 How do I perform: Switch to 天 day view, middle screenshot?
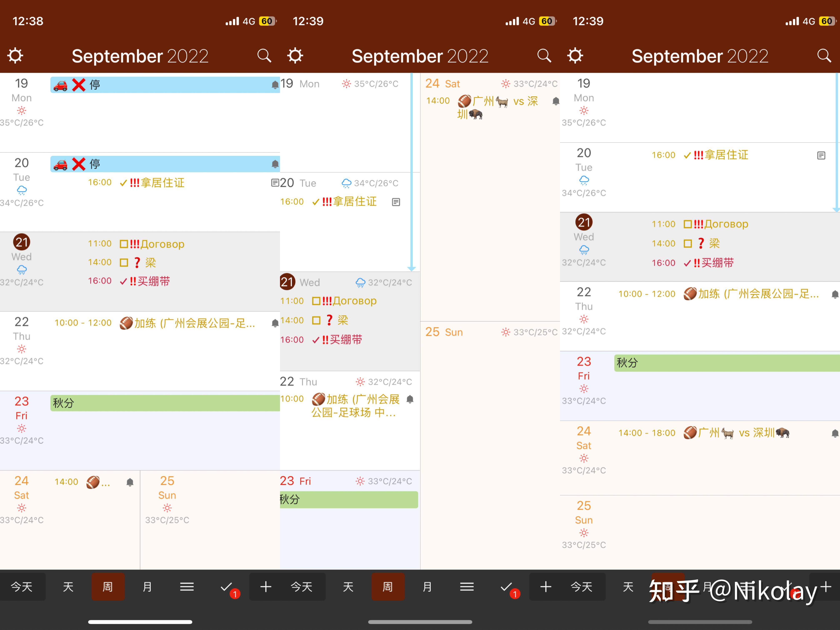tap(348, 587)
